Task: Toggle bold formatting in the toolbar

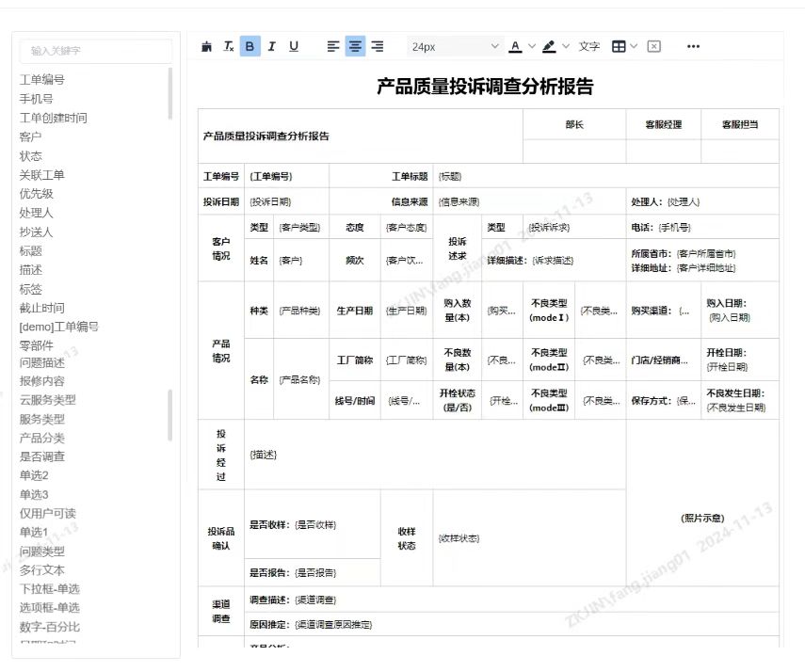Action: [x=250, y=45]
